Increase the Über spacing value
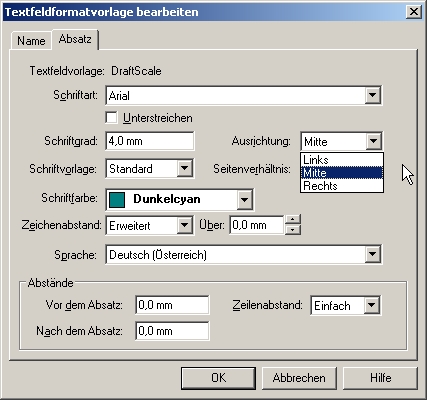Viewport: 427px width, 401px height. tap(293, 220)
